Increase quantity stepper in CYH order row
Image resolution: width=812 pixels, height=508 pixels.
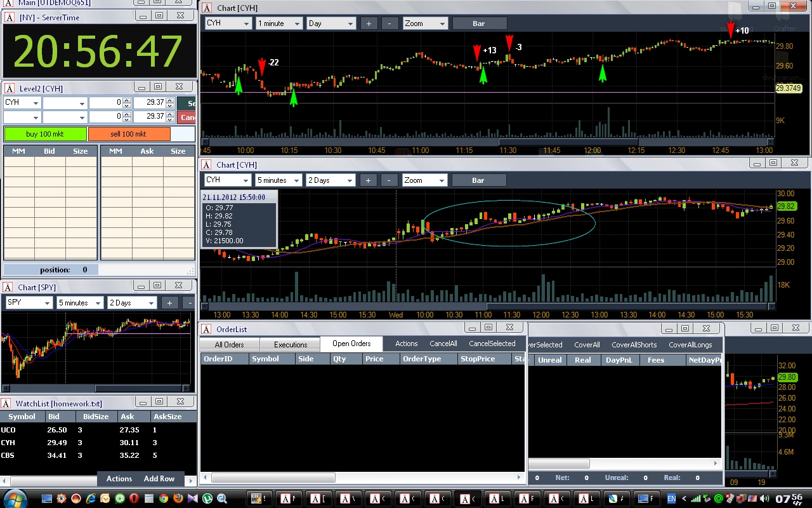(x=127, y=100)
